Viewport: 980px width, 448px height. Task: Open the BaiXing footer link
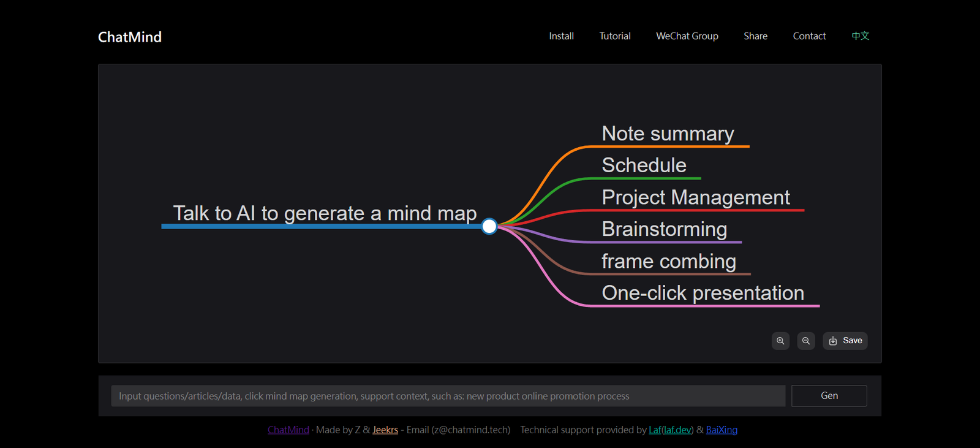722,430
